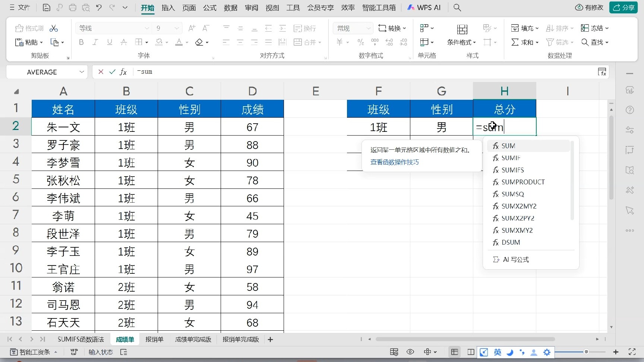Open the search magnifier in menu bar
644x362 pixels.
click(x=457, y=7)
